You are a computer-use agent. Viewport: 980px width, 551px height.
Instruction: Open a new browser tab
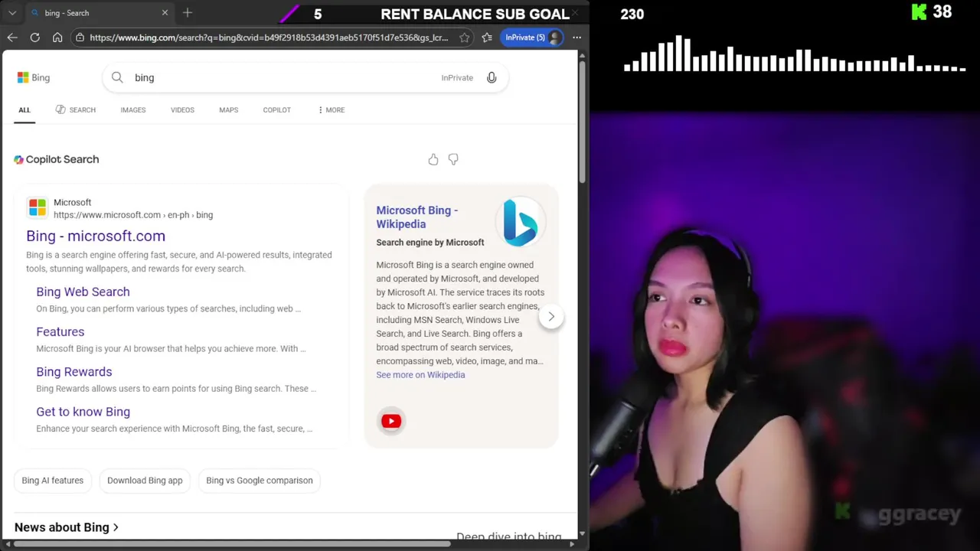click(188, 13)
